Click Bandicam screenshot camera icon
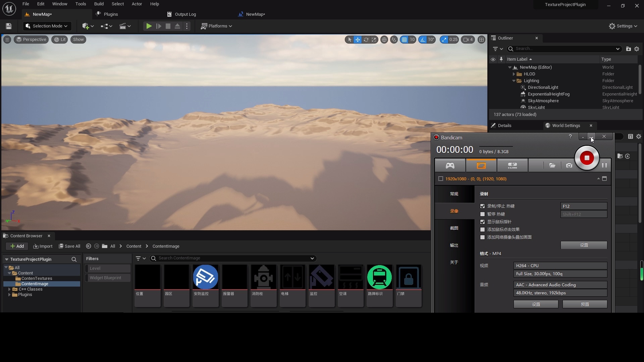The width and height of the screenshot is (644, 362). 569,166
